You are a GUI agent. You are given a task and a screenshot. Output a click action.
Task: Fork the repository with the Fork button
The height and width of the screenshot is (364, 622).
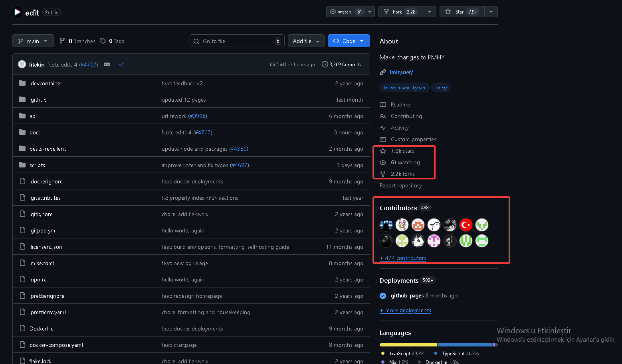(x=401, y=12)
